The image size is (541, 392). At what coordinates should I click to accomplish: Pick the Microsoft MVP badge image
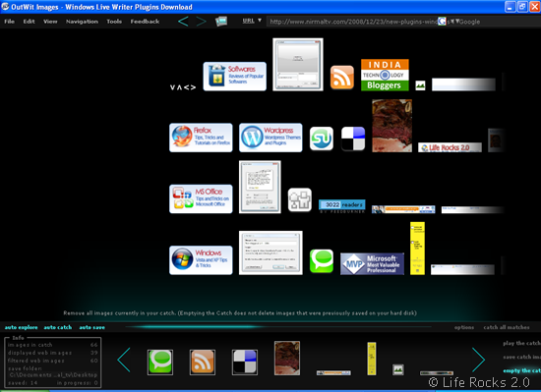coord(372,263)
